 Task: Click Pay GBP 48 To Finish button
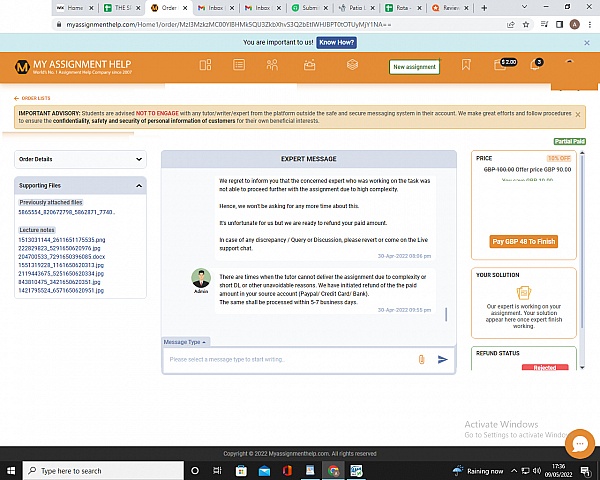(524, 242)
